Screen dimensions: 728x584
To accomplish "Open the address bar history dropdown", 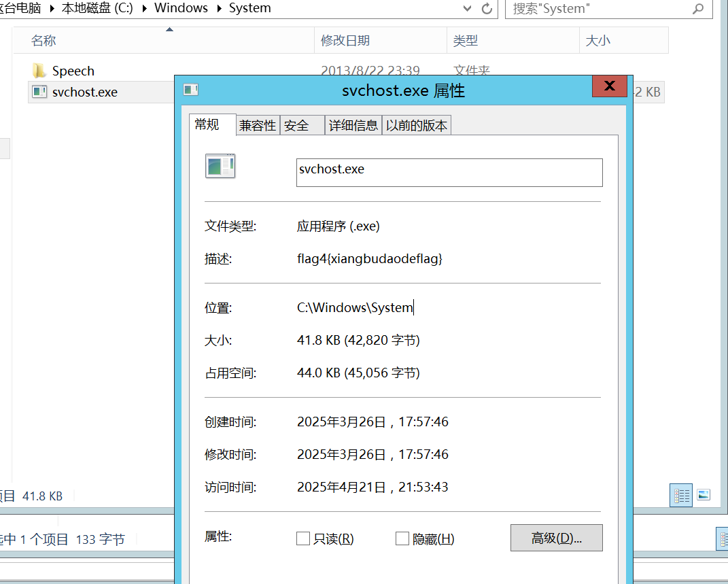I will point(468,8).
